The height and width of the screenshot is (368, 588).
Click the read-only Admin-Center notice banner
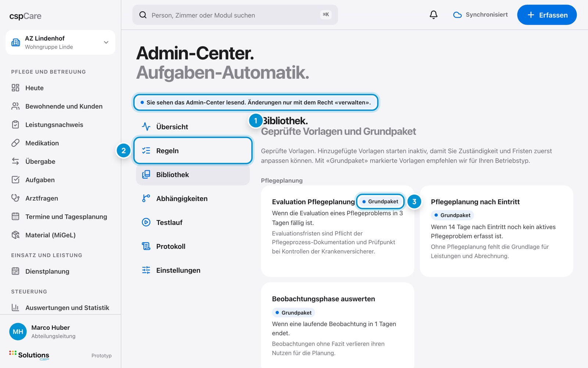tap(256, 102)
